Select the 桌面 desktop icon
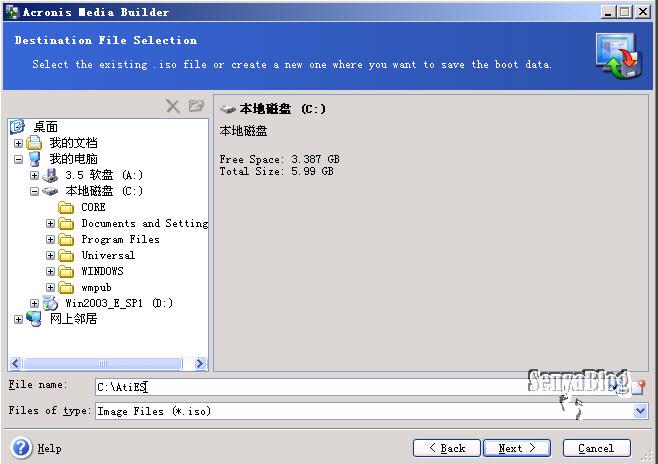 [18, 126]
